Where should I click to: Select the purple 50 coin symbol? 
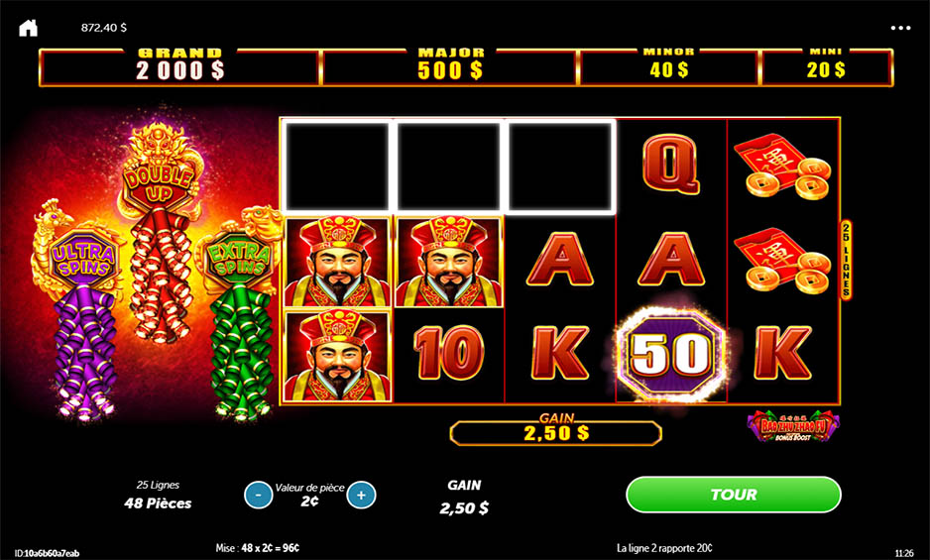click(x=671, y=354)
